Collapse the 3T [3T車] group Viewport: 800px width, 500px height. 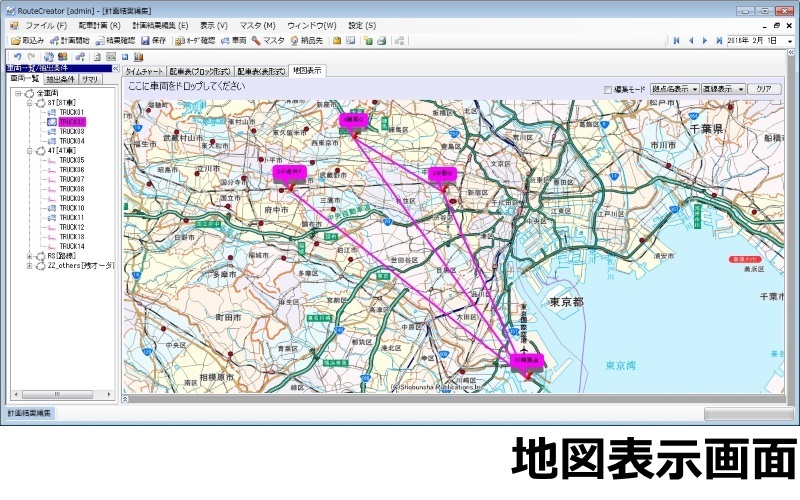point(29,103)
